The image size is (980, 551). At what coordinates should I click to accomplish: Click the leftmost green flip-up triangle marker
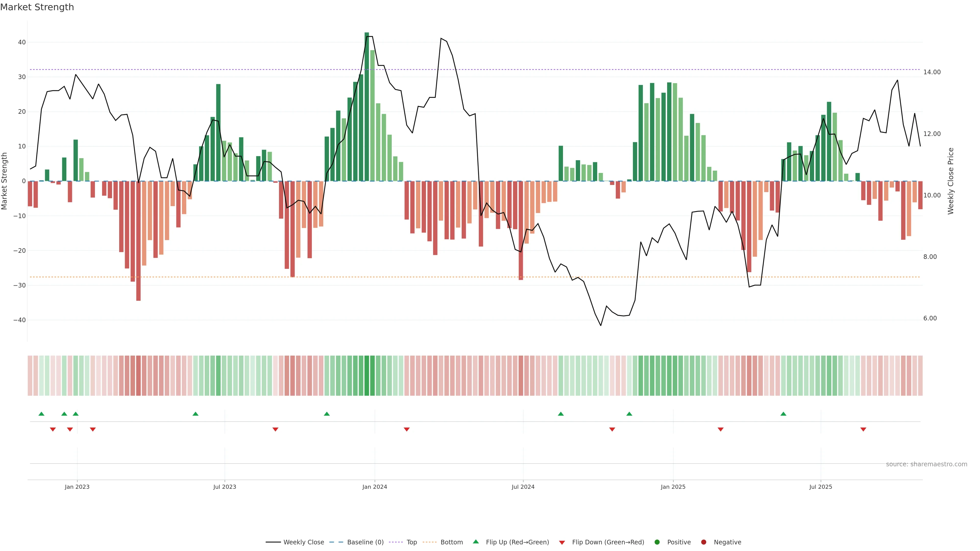[x=41, y=414]
